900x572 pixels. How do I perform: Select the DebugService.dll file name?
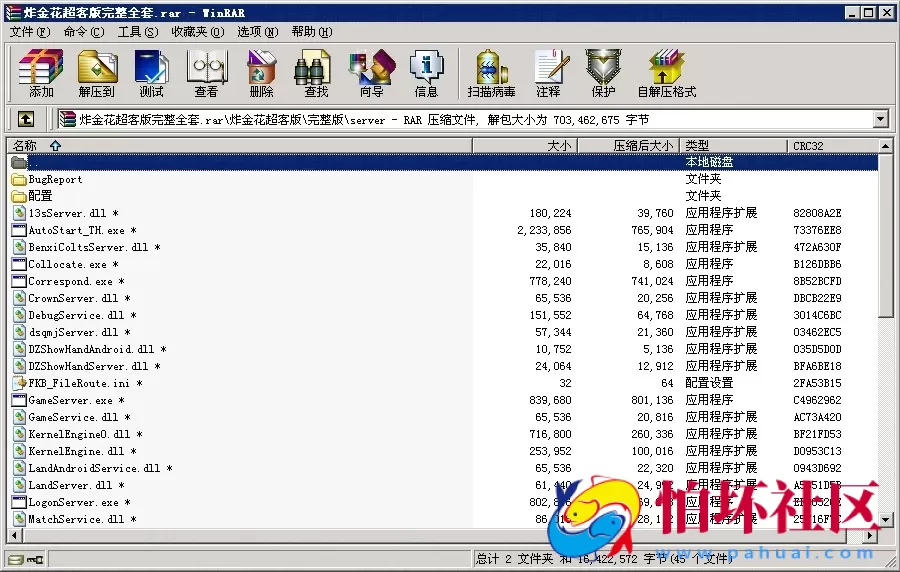(x=82, y=316)
